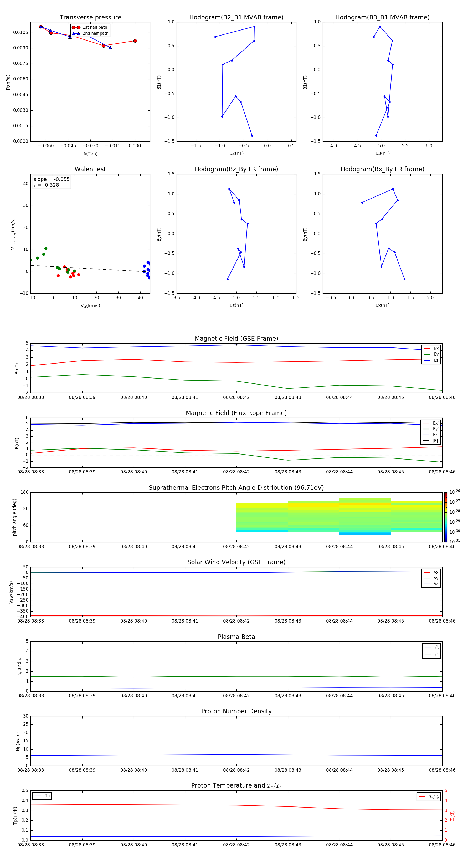This screenshot has width=473, height=868.
Task: Click the Suprathermal Electrons Pitch Angle Distribution title
Action: point(236,488)
